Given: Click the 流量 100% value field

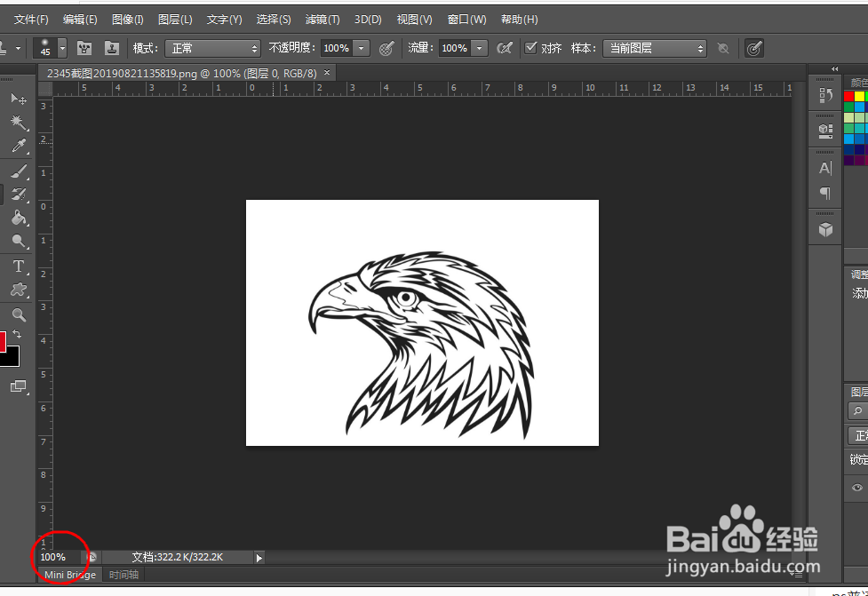Looking at the screenshot, I should pyautogui.click(x=455, y=48).
